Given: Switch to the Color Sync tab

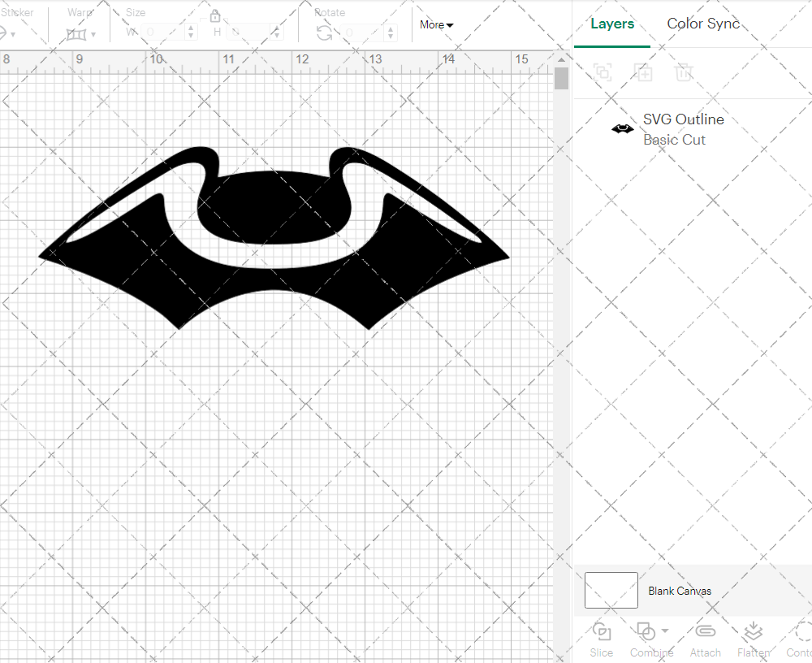Looking at the screenshot, I should 703,24.
